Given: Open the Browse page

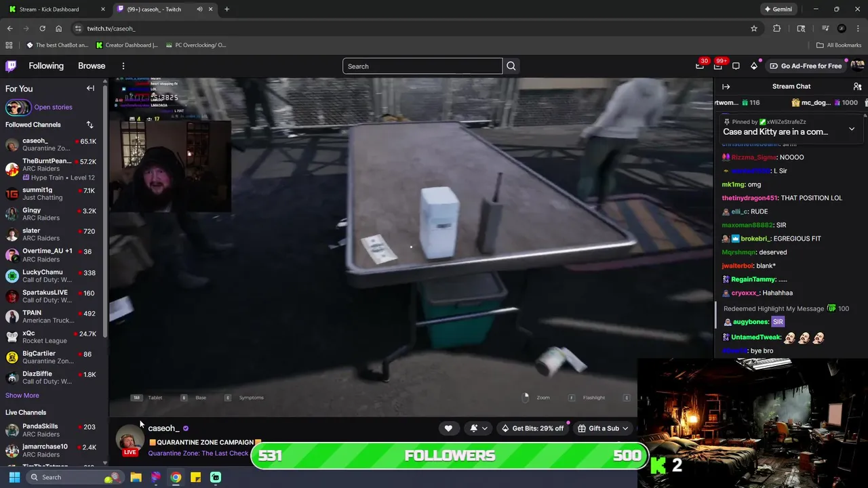Looking at the screenshot, I should (92, 66).
